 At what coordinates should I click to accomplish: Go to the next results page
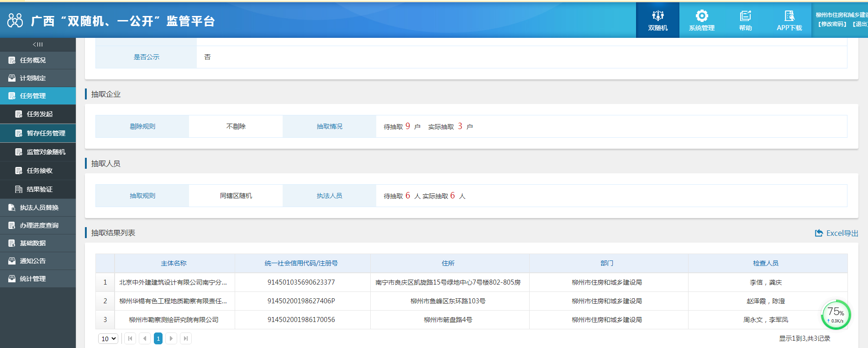pyautogui.click(x=171, y=338)
